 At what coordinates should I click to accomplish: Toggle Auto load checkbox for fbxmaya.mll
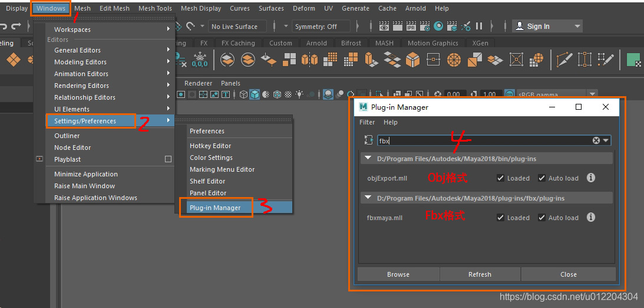[541, 218]
